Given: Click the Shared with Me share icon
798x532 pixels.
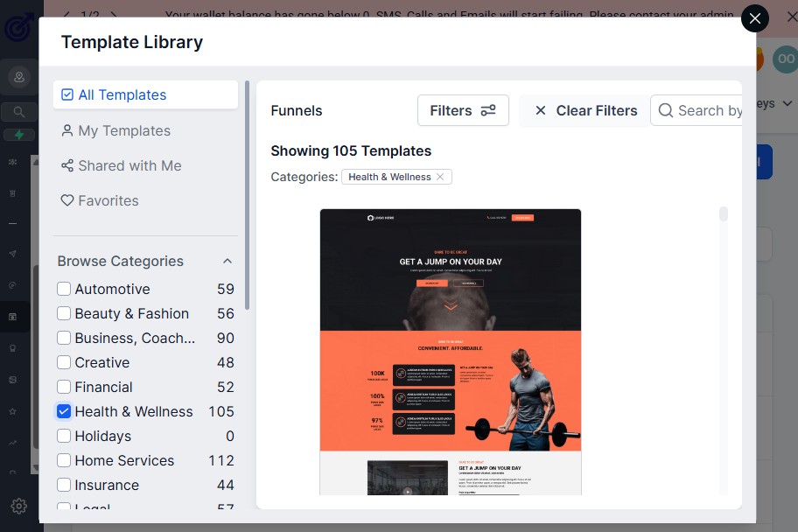Looking at the screenshot, I should point(67,165).
